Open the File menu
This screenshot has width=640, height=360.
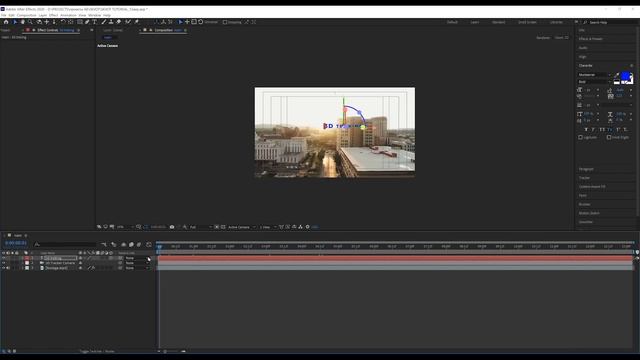pyautogui.click(x=4, y=15)
